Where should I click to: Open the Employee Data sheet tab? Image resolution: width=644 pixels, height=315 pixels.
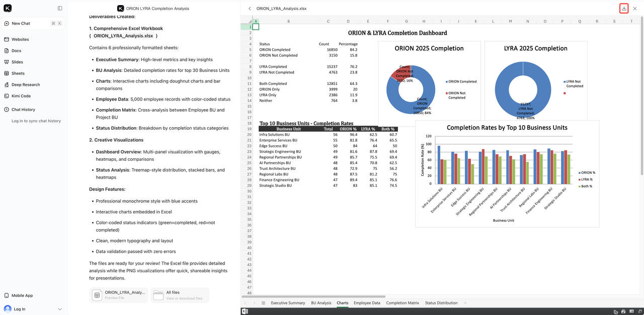[x=367, y=303]
